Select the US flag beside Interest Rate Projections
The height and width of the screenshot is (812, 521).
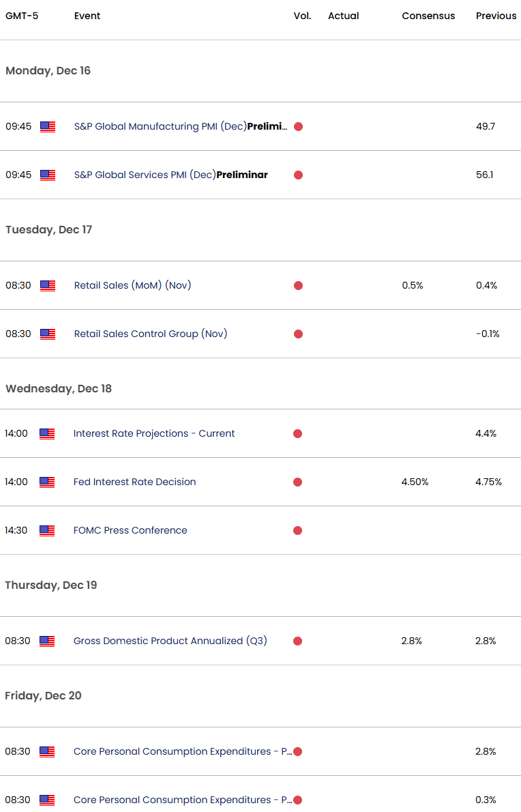47,433
